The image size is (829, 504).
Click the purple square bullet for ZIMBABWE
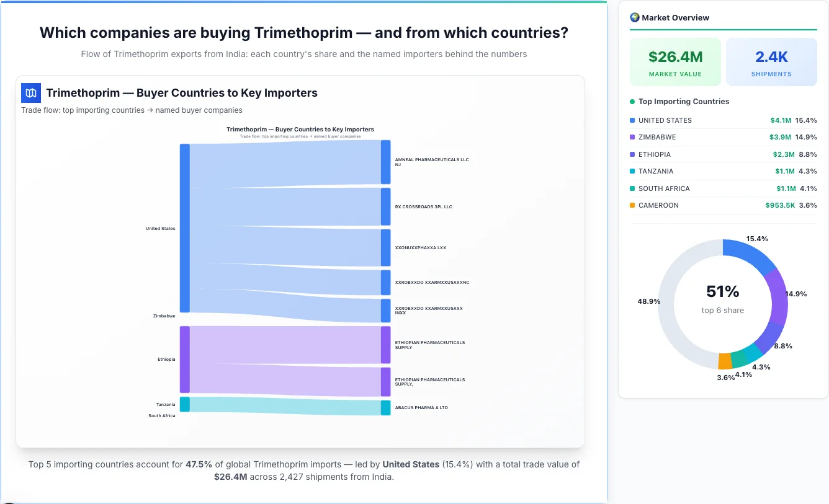click(632, 137)
